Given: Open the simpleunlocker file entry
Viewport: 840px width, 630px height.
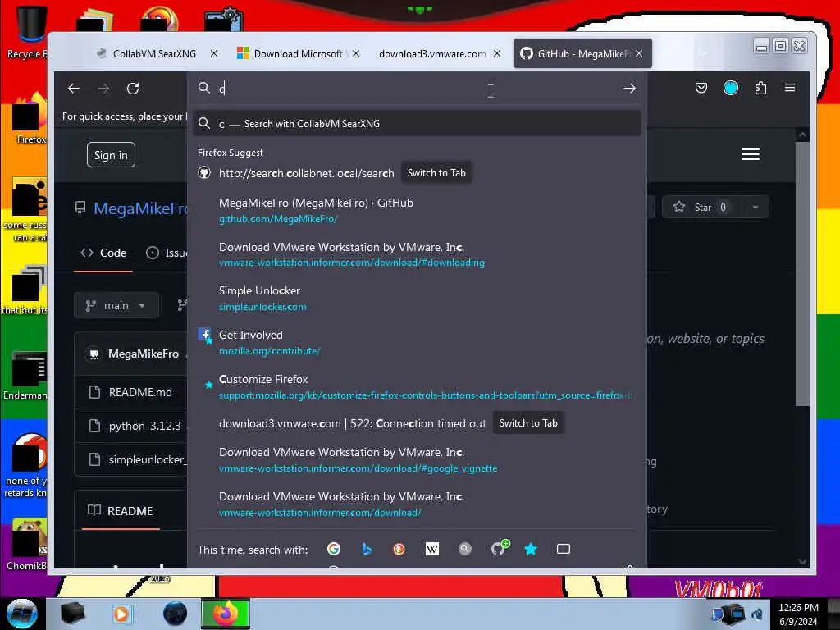Looking at the screenshot, I should tap(148, 459).
